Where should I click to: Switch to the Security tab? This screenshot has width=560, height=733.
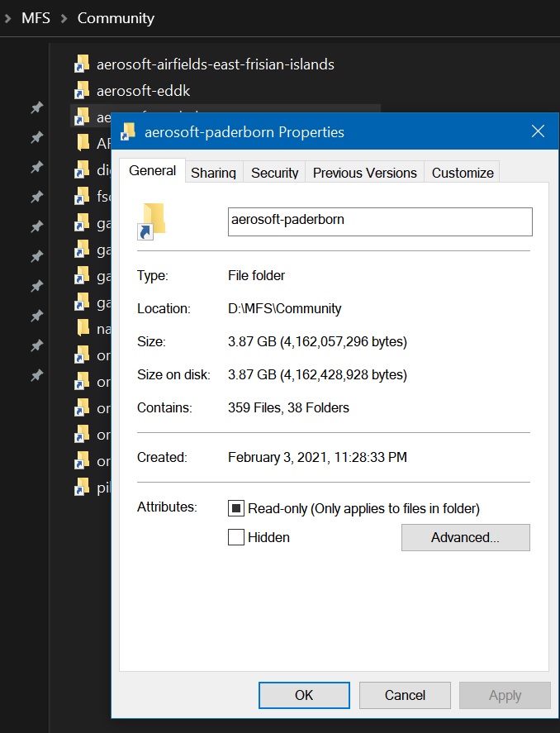[x=274, y=173]
